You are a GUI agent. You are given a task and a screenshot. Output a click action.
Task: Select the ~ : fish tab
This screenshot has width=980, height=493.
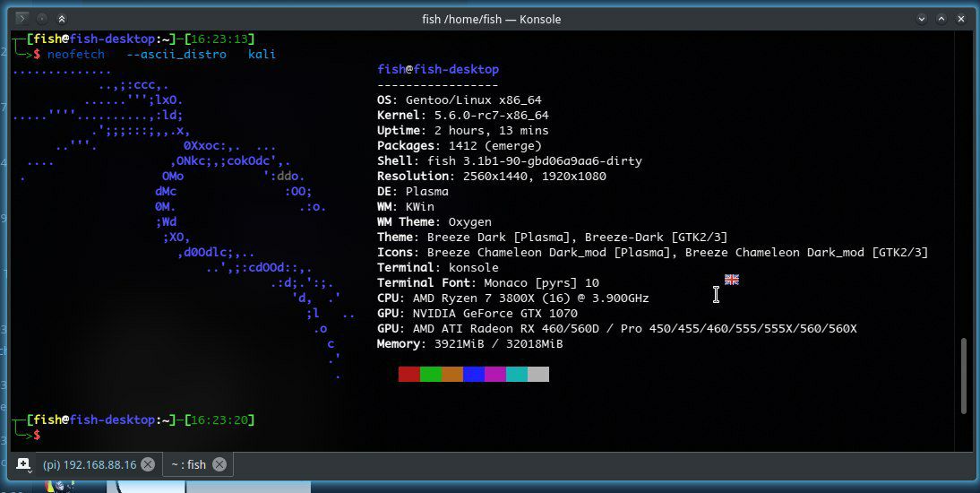click(189, 465)
